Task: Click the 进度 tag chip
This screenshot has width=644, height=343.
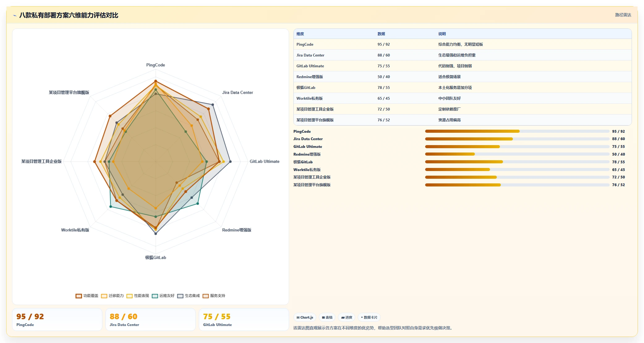Action: coord(347,317)
